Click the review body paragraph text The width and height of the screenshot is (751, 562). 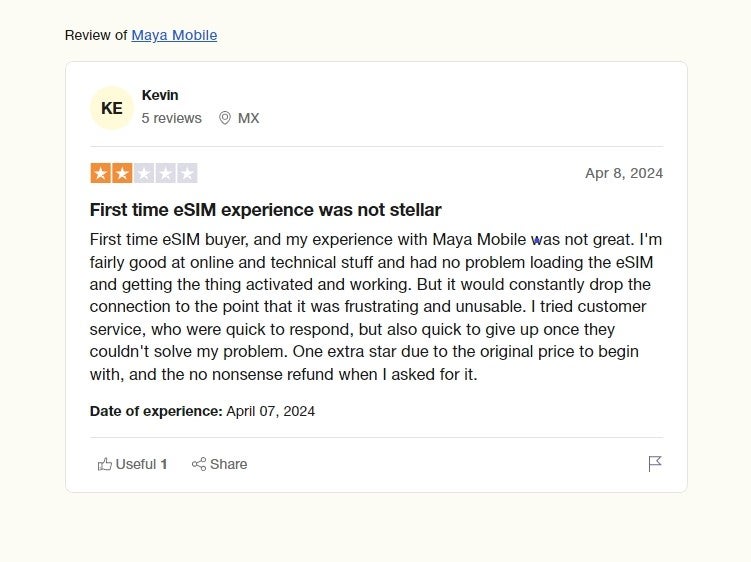[375, 307]
